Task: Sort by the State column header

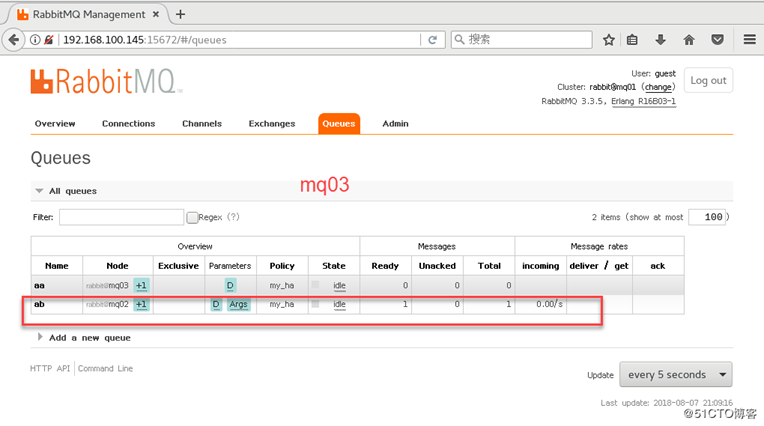Action: point(334,266)
